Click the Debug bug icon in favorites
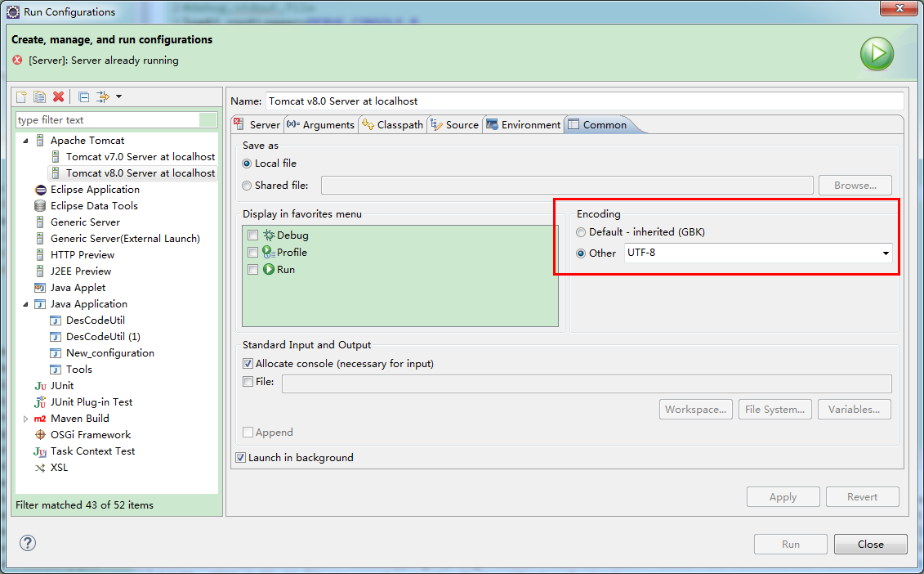Image resolution: width=924 pixels, height=574 pixels. tap(269, 235)
